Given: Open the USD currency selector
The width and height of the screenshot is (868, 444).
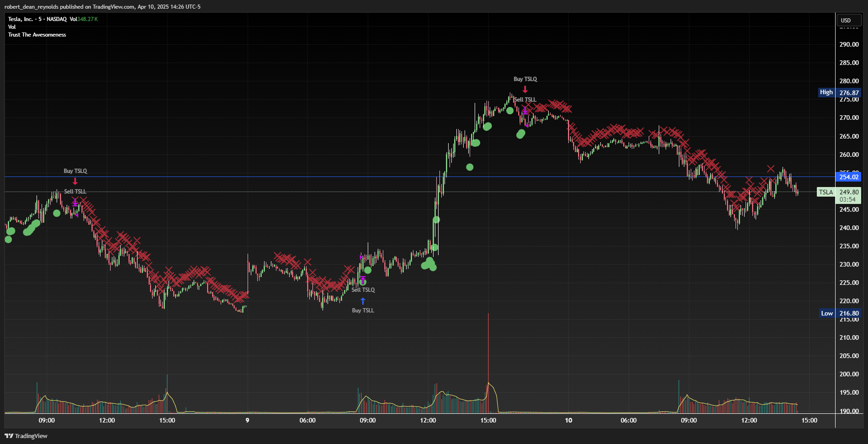Looking at the screenshot, I should (849, 20).
